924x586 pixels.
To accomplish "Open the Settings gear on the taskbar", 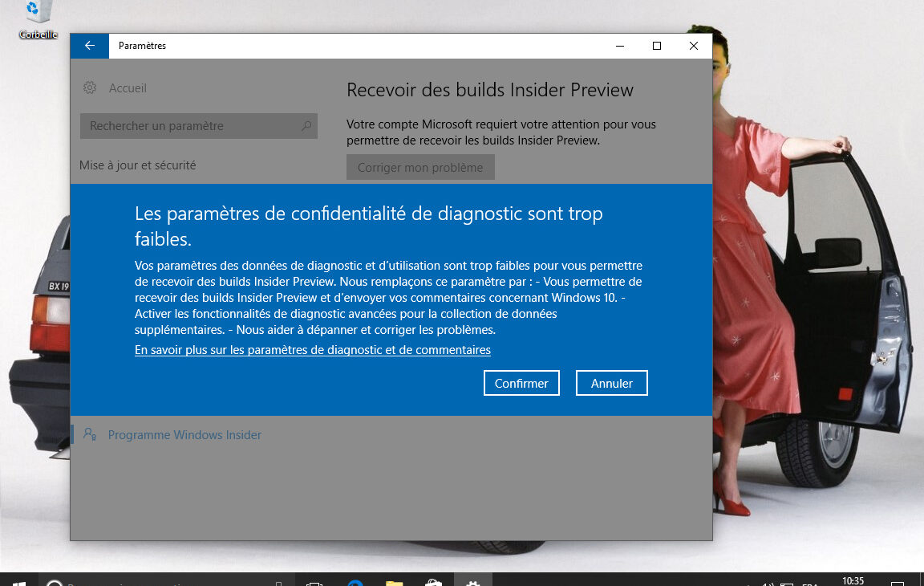I will tap(473, 580).
